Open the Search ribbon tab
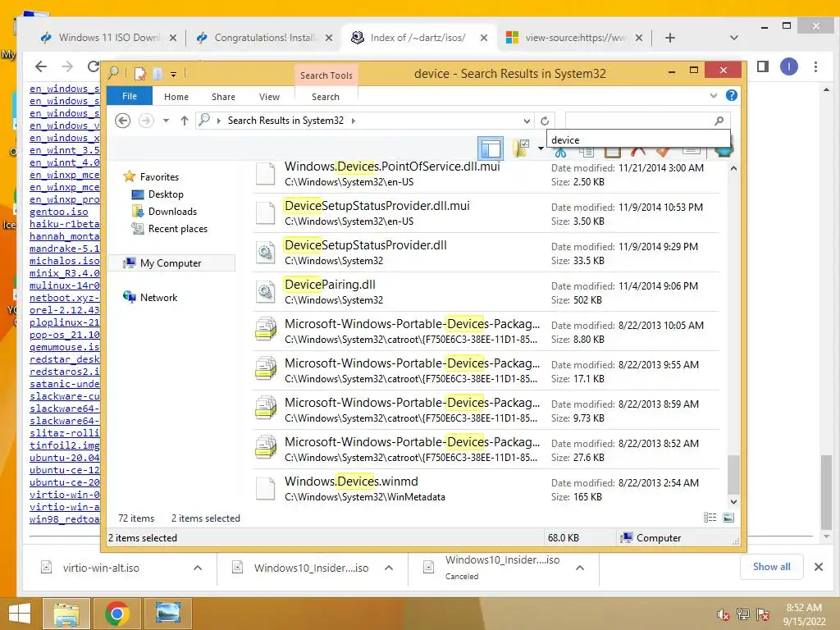 click(326, 97)
